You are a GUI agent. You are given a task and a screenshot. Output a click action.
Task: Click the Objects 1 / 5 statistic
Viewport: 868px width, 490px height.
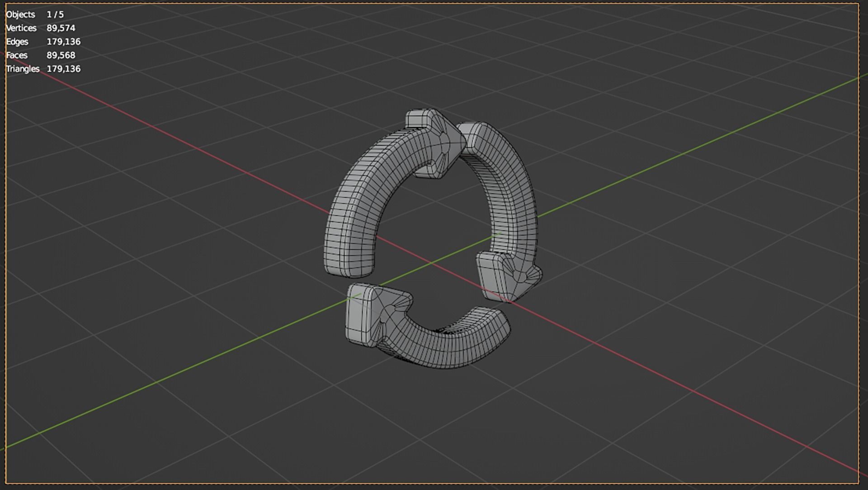(35, 14)
